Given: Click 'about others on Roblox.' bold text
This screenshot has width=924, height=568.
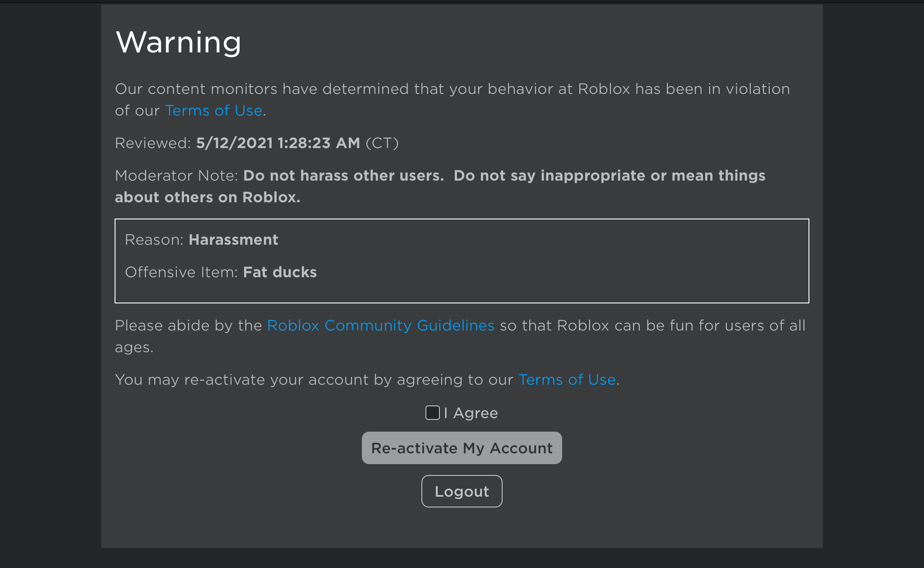Looking at the screenshot, I should 208,197.
